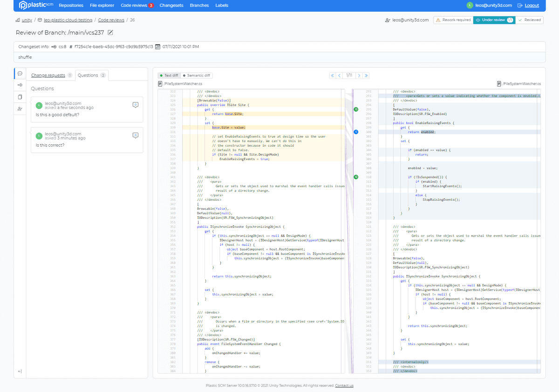Open the comments sidebar panel

(20, 74)
